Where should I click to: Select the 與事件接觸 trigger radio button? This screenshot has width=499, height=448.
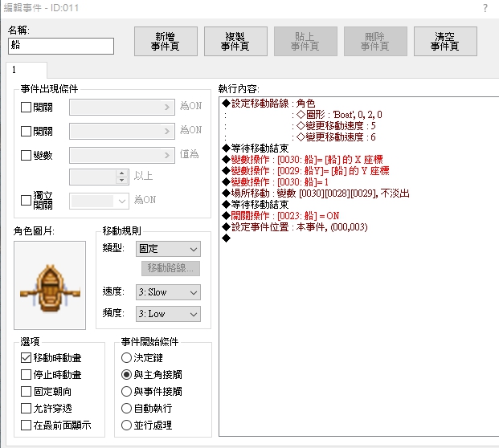(x=126, y=392)
